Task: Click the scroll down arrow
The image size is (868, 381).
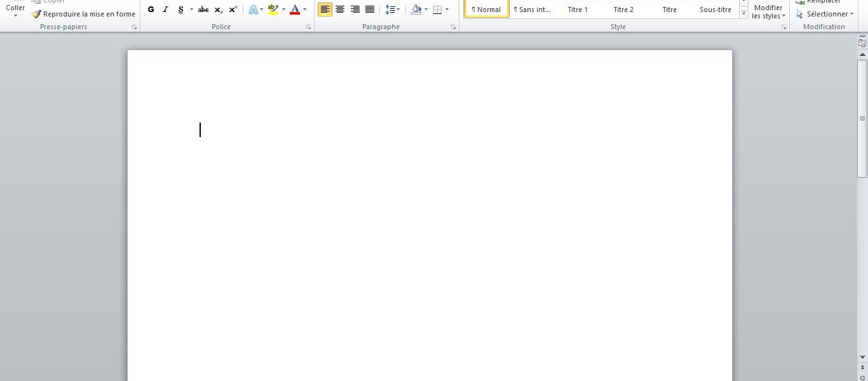Action: [x=862, y=358]
